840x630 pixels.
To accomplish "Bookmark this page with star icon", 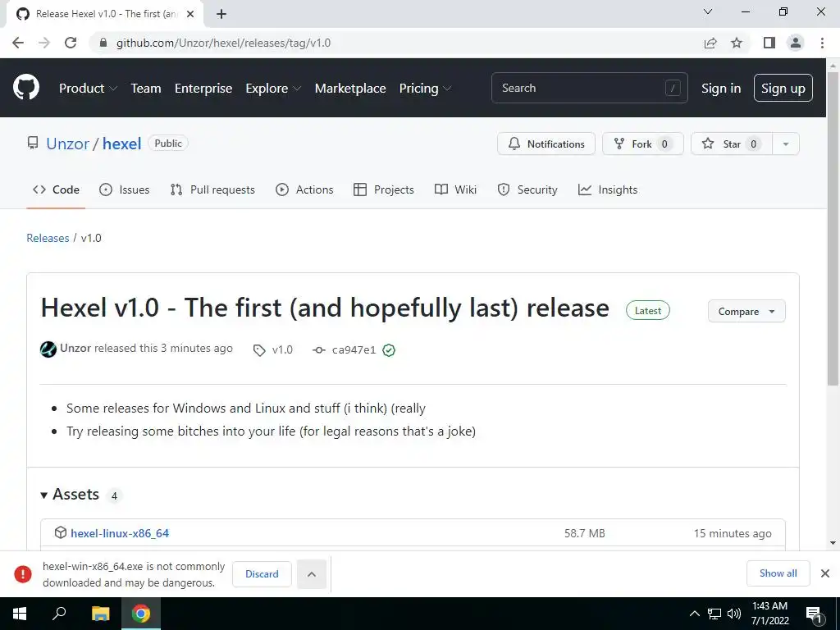I will point(737,43).
